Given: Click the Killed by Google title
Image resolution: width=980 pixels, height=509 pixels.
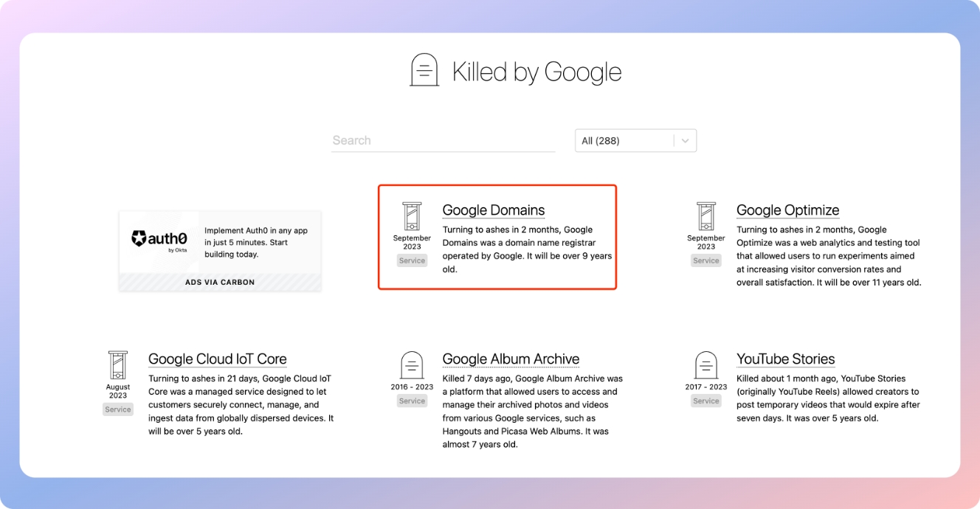Looking at the screenshot, I should coord(536,72).
